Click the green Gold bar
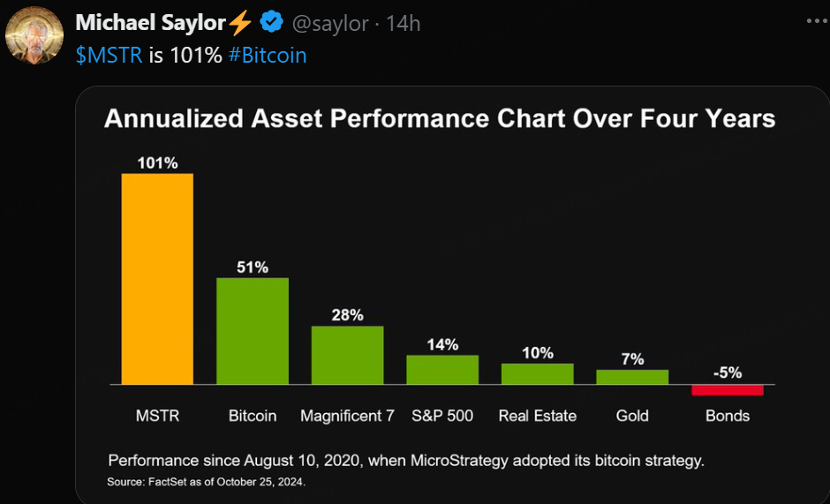The image size is (830, 504). (632, 377)
